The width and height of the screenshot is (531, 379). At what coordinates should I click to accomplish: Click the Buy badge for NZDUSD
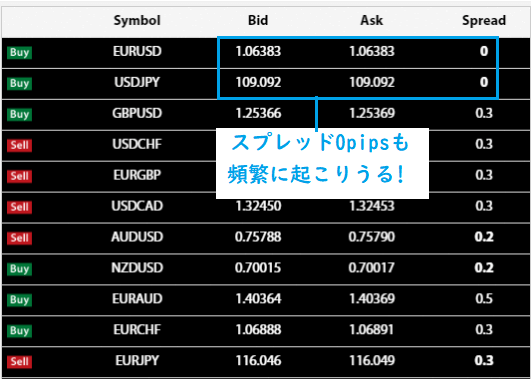pos(19,269)
